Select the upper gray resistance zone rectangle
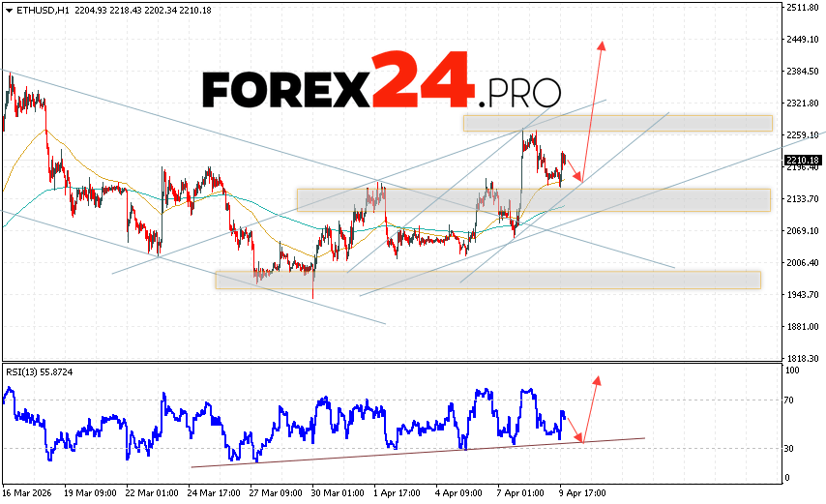Screen dimensions: 826x504 tap(617, 123)
